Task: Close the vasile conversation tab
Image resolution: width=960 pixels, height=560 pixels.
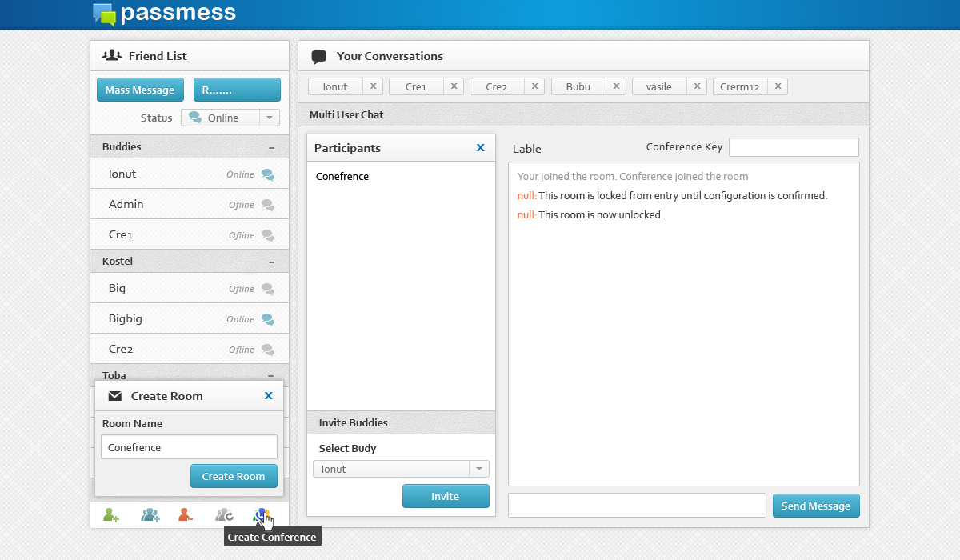Action: (x=697, y=86)
